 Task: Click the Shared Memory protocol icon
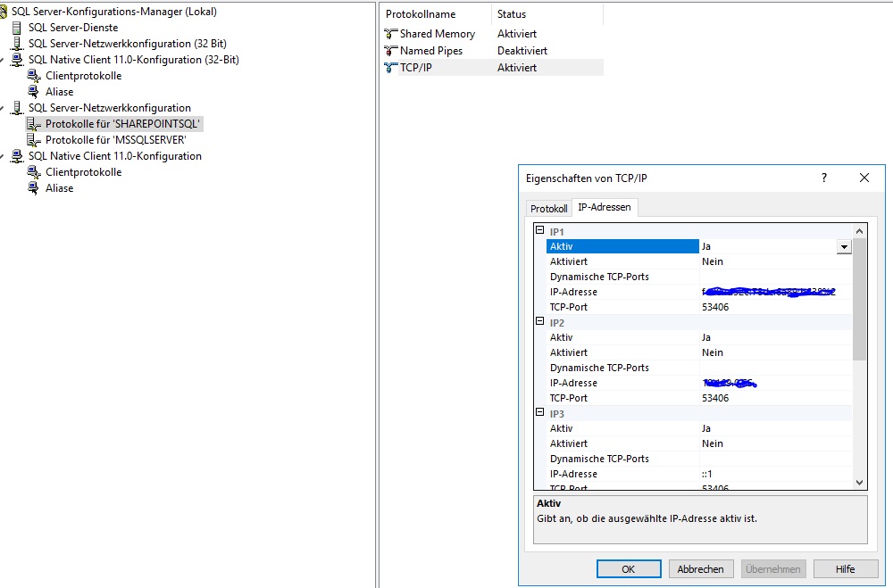[x=391, y=34]
